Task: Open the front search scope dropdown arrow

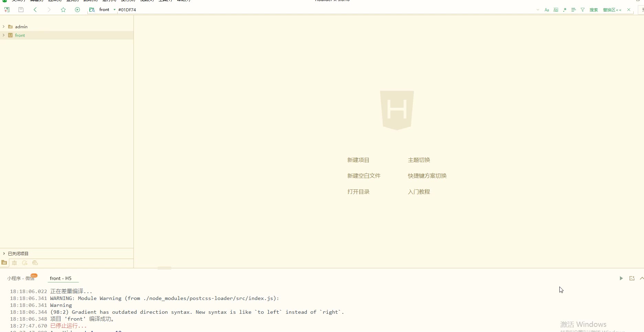Action: tap(115, 10)
